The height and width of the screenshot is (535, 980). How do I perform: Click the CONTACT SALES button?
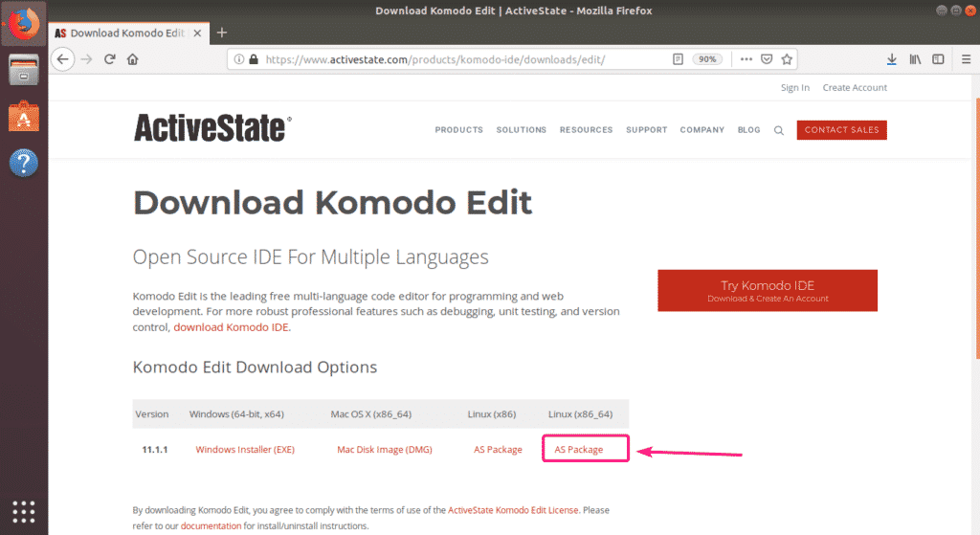click(x=842, y=130)
